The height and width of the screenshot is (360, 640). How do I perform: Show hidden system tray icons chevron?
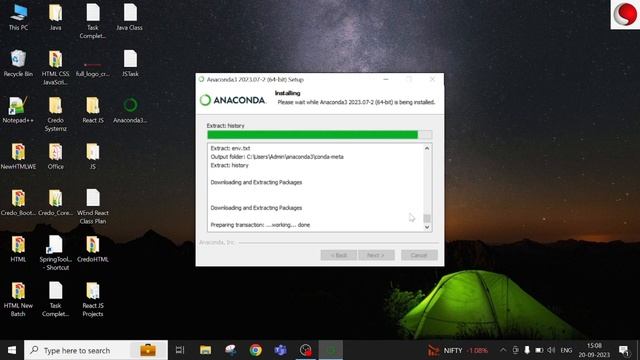(x=503, y=350)
